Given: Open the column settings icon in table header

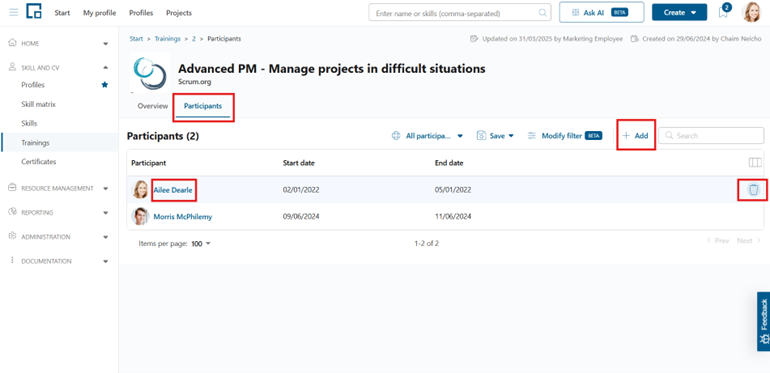Looking at the screenshot, I should (x=755, y=162).
